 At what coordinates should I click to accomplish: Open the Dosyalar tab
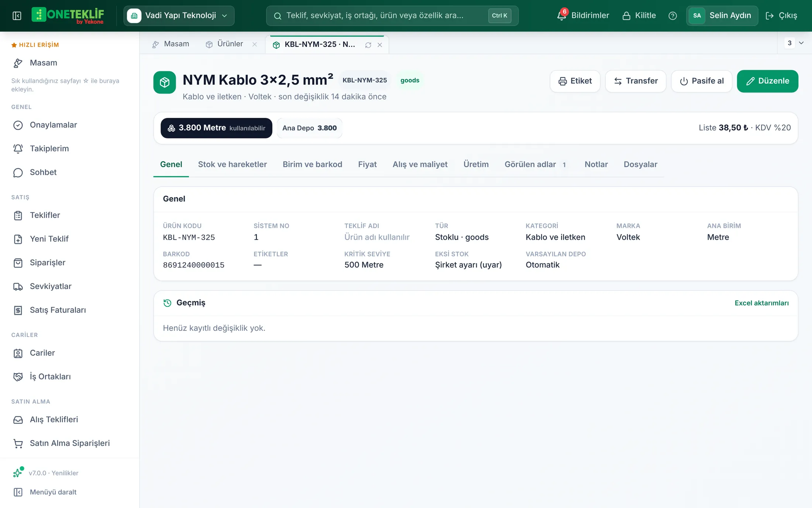(640, 164)
